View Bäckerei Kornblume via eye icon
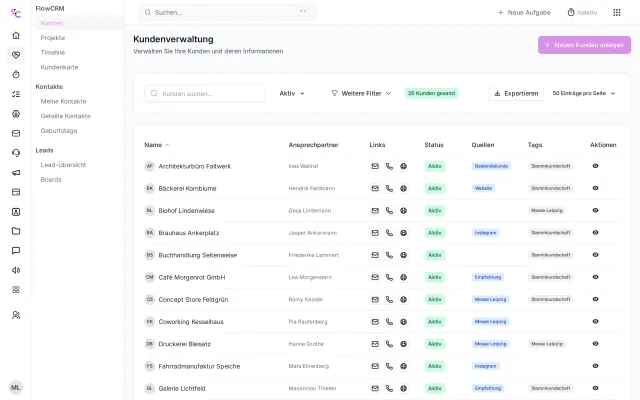640x400 pixels. tap(596, 188)
